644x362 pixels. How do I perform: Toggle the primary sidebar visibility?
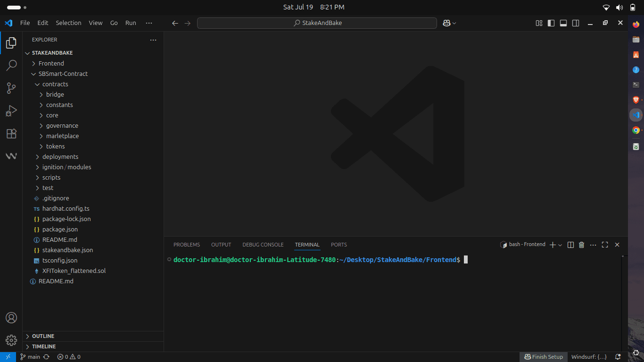551,23
